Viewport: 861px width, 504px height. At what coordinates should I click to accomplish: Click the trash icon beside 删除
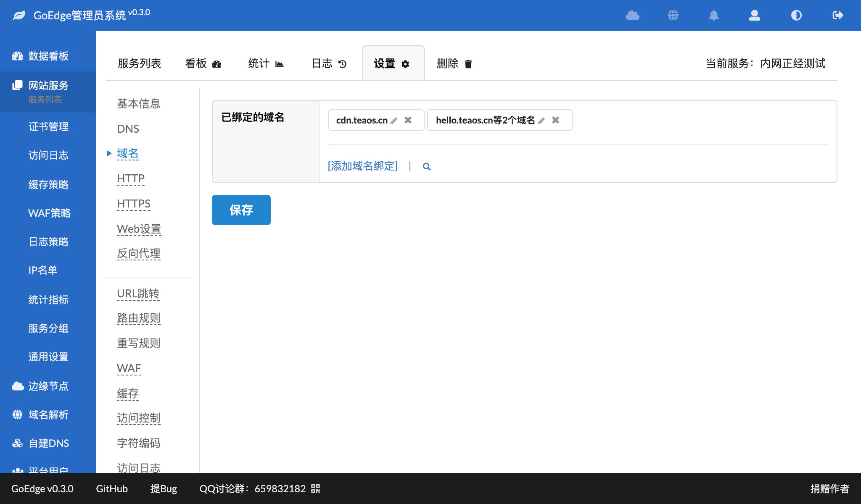pos(468,64)
